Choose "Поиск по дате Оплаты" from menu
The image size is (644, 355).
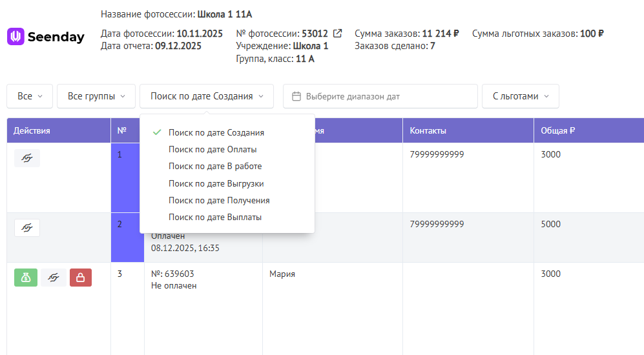click(x=213, y=149)
